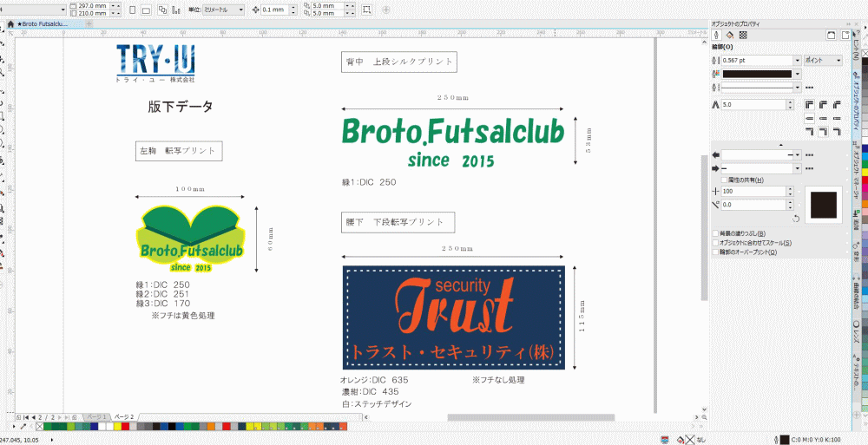Open the start arrowhead dropdown
The image size is (868, 445).
click(x=798, y=155)
